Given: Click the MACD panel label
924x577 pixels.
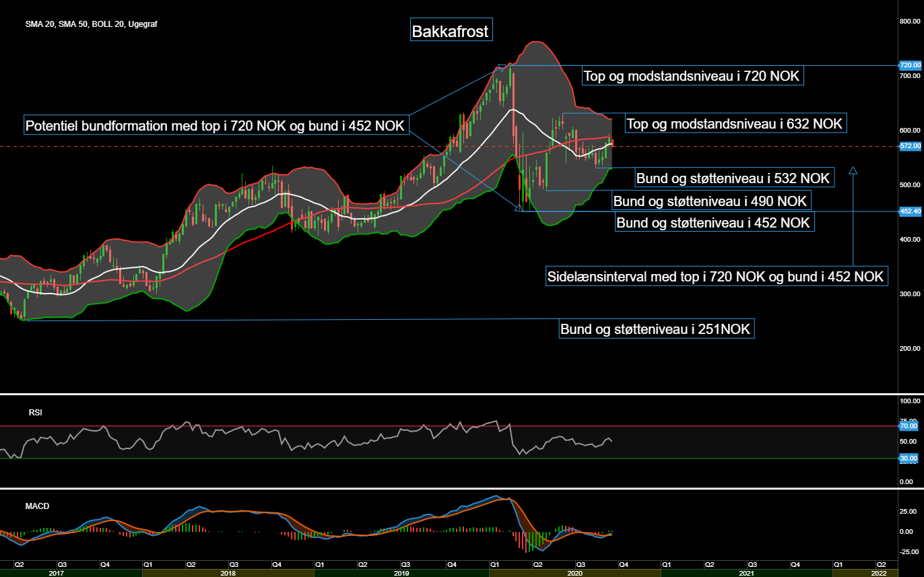Looking at the screenshot, I should (38, 506).
